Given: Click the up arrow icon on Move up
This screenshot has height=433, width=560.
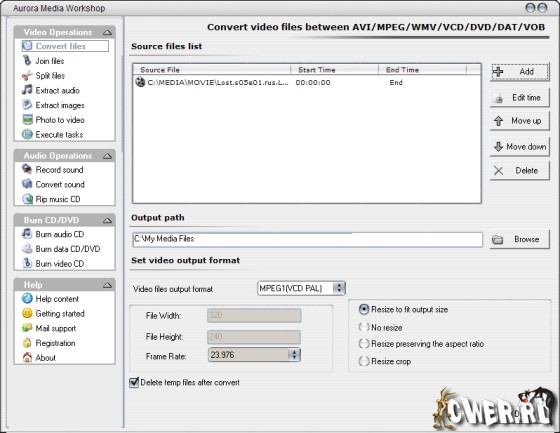Looking at the screenshot, I should coord(499,121).
